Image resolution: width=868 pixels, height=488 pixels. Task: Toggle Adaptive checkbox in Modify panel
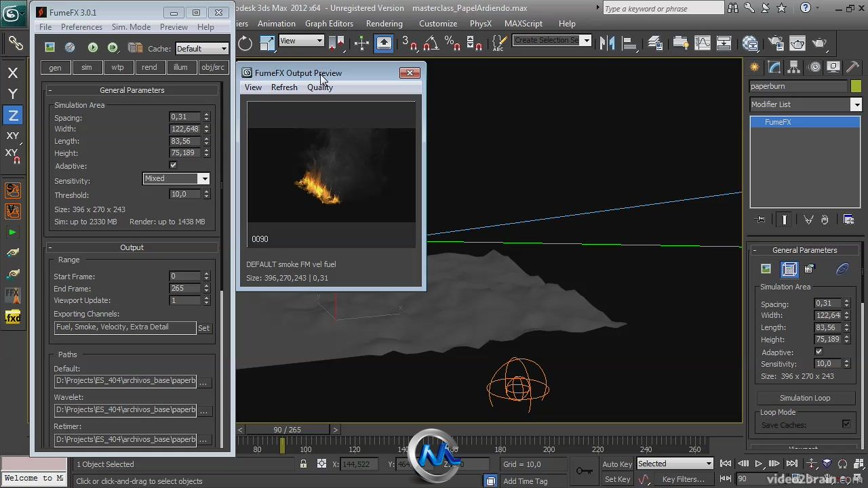(818, 352)
